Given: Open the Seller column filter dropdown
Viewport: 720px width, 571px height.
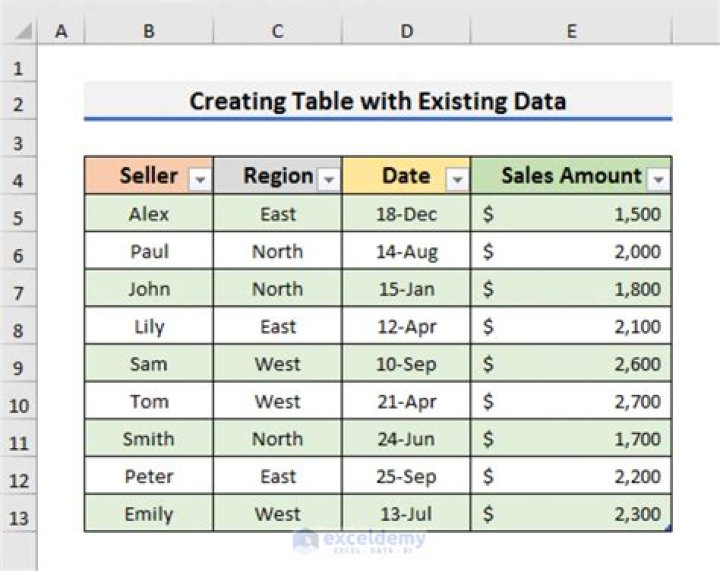Looking at the screenshot, I should [x=200, y=180].
